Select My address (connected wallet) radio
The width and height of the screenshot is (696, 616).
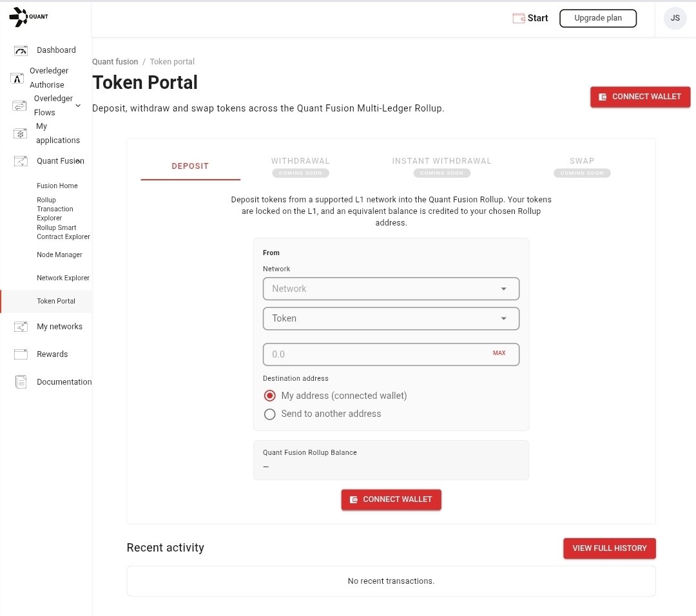point(270,396)
